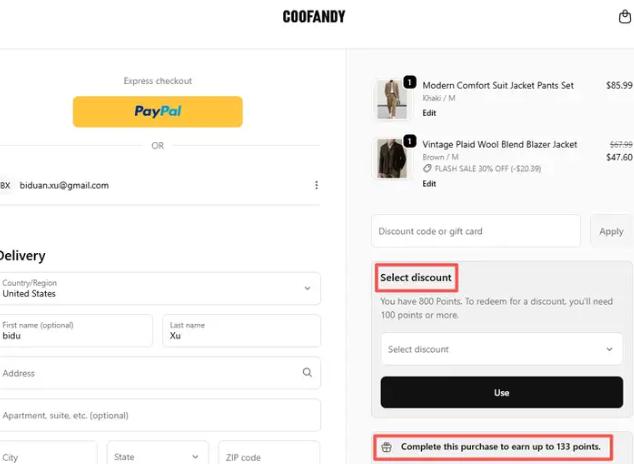Screen dimensions: 634x464
Task: Open the plaid blazer jacket thumbnail
Action: point(391,158)
